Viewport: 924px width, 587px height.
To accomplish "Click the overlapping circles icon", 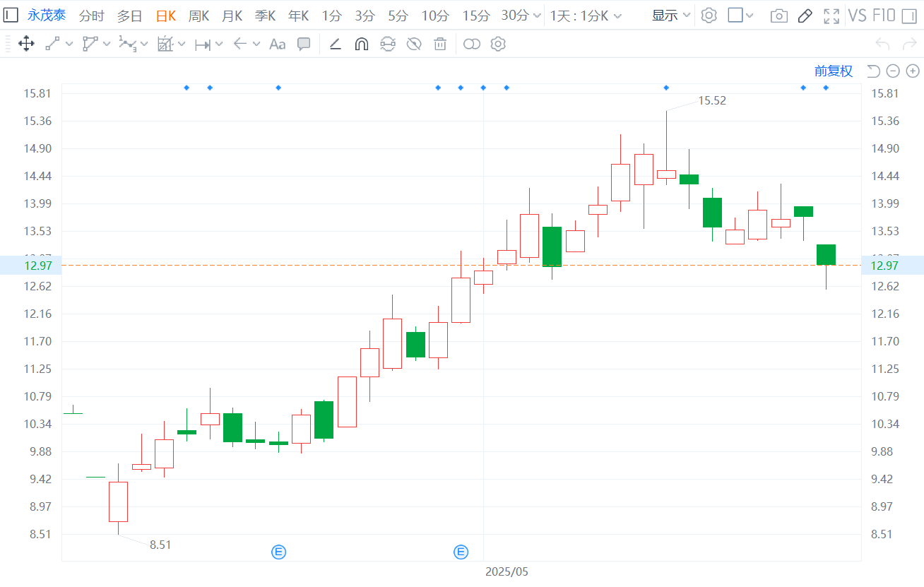I will coord(472,45).
